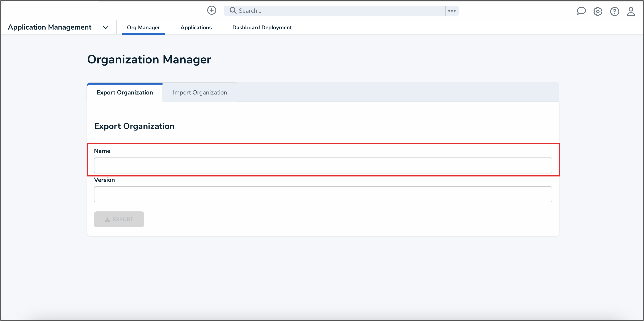Click into the Name text field

(x=322, y=165)
